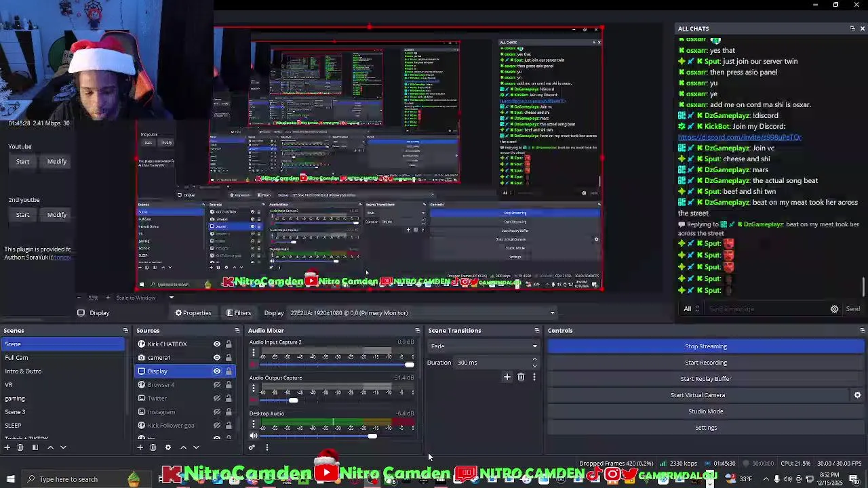Adjust Desktop Audio volume slider
868x488 pixels.
[x=372, y=436]
